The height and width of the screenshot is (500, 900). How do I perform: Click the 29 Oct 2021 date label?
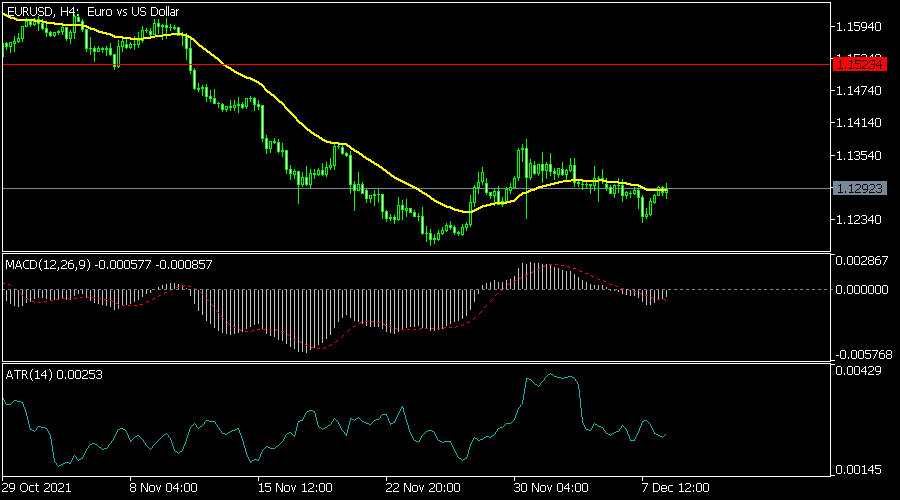(37, 488)
